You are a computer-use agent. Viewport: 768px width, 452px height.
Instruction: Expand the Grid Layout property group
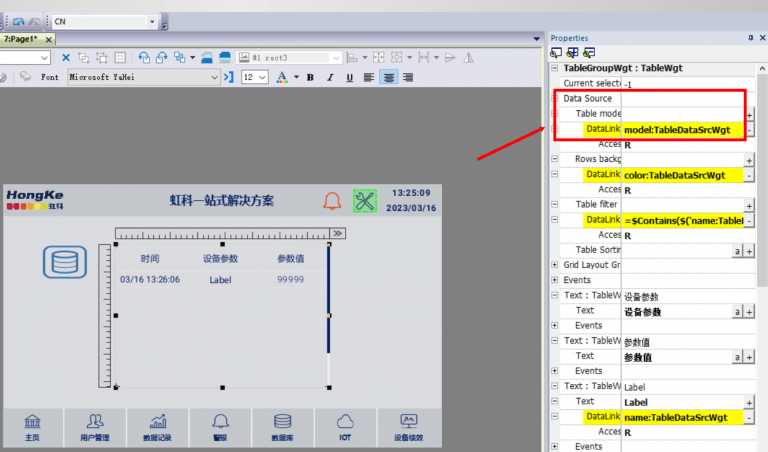[555, 265]
